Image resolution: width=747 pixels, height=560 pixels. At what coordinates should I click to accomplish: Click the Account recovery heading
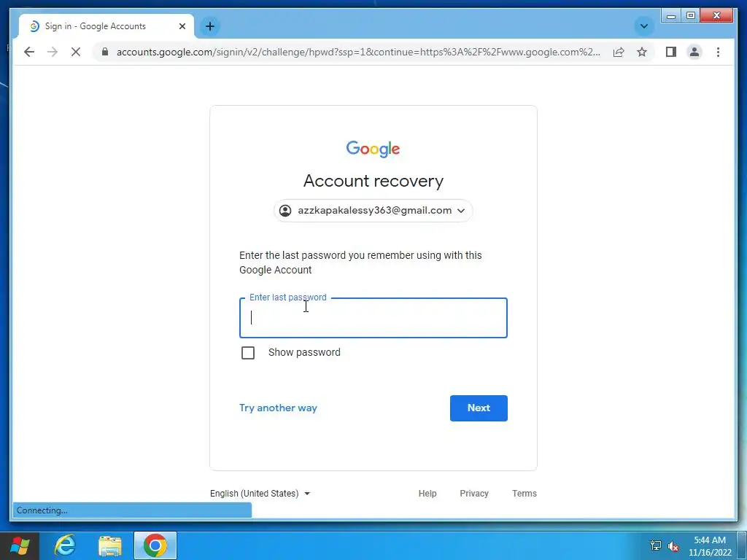click(x=373, y=181)
